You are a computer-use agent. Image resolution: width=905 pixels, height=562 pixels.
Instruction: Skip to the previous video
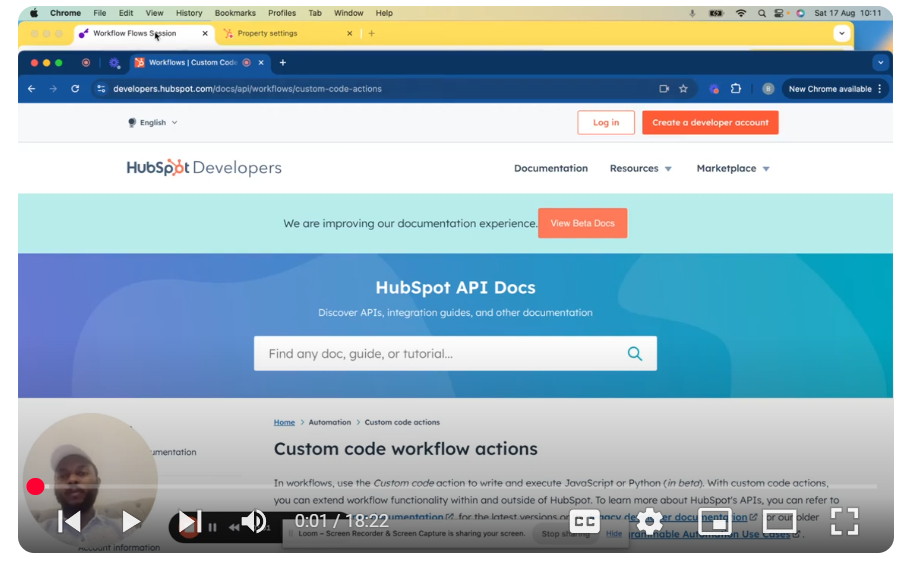pos(70,522)
